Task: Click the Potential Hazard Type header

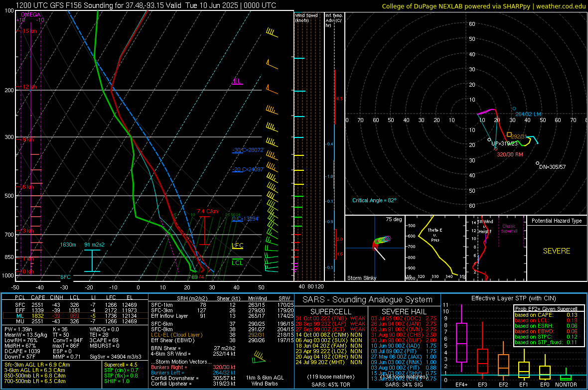Action: (x=557, y=221)
